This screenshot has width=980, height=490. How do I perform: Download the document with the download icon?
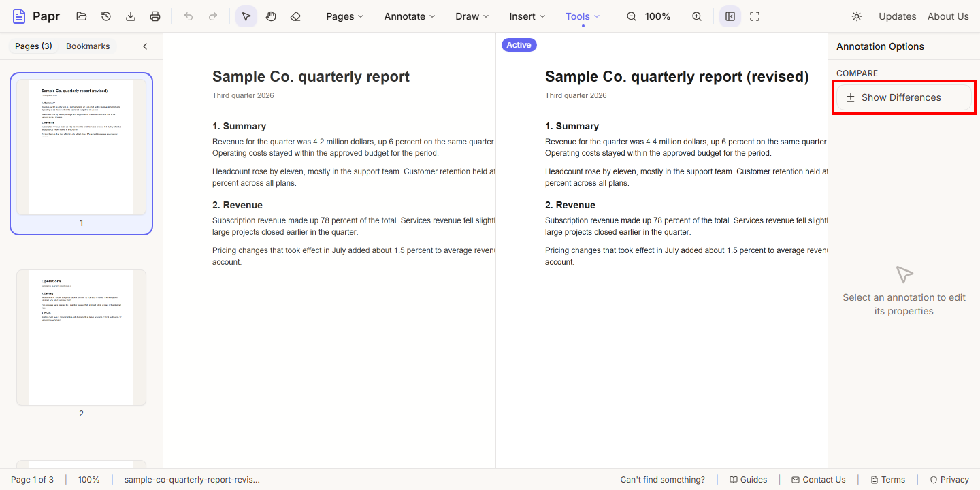tap(131, 16)
